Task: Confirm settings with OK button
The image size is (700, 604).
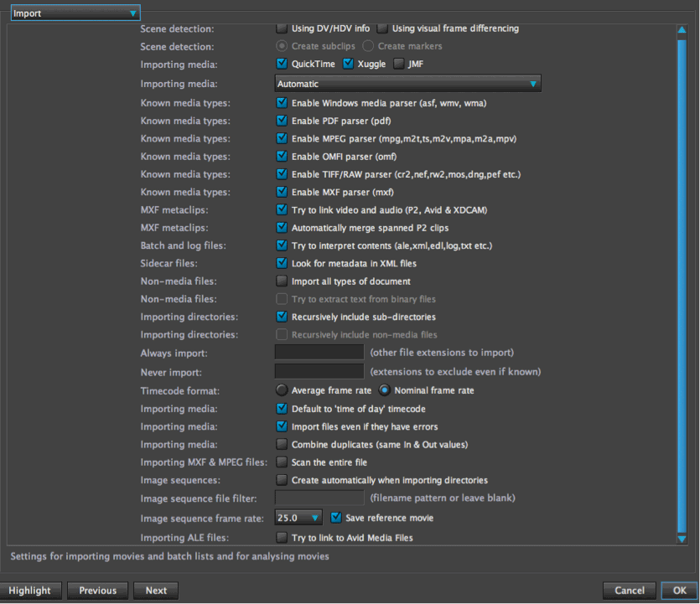Action: (680, 591)
